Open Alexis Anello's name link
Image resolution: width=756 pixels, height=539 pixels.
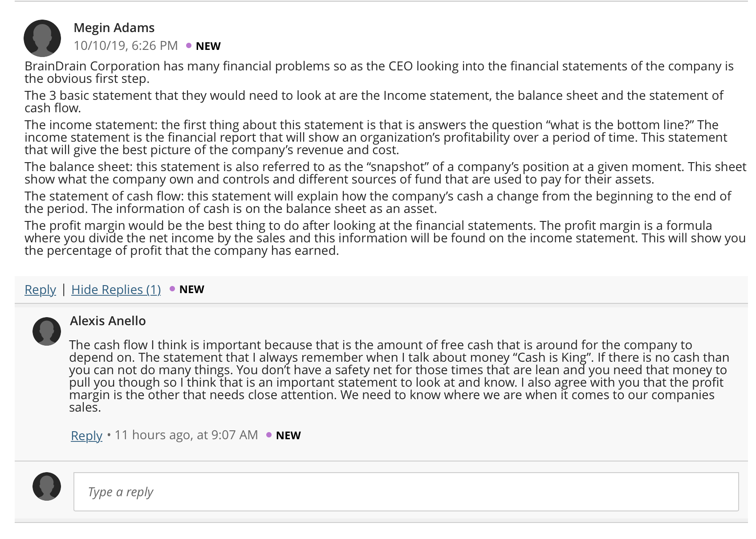point(108,321)
